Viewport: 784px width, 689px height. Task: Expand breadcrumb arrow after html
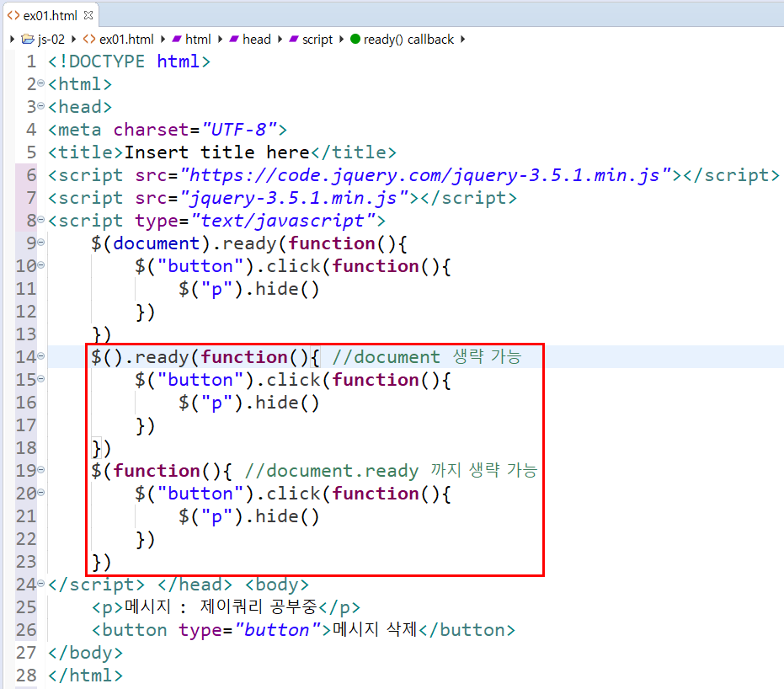pyautogui.click(x=220, y=39)
